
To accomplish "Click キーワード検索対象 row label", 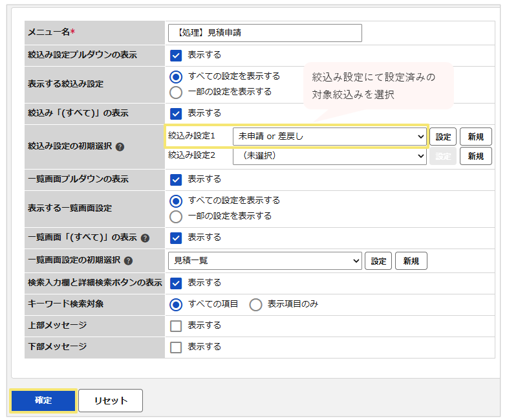I will [x=66, y=304].
